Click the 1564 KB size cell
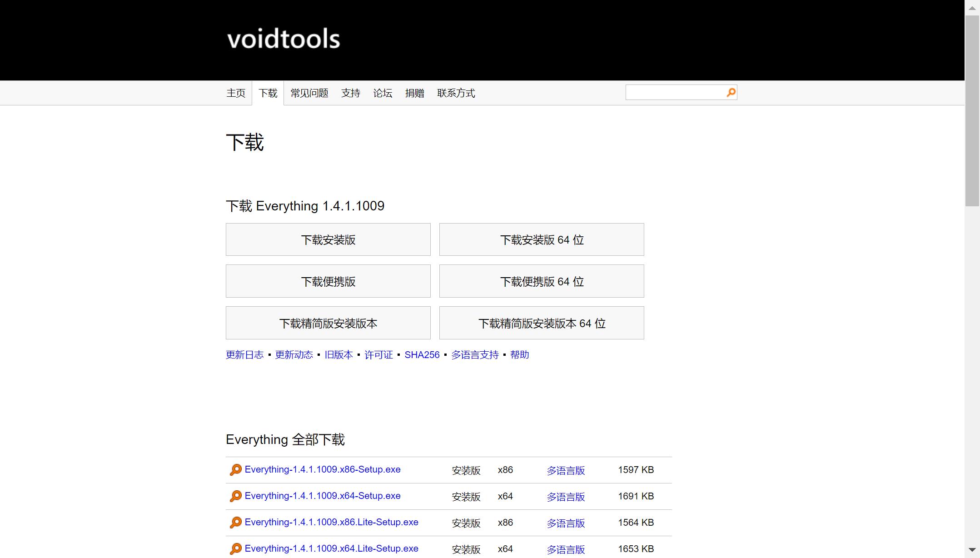Image resolution: width=980 pixels, height=558 pixels. (x=636, y=523)
